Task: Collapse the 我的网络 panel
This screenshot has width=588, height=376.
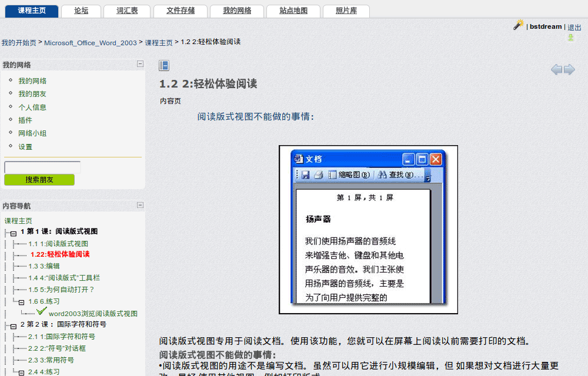Action: (140, 64)
